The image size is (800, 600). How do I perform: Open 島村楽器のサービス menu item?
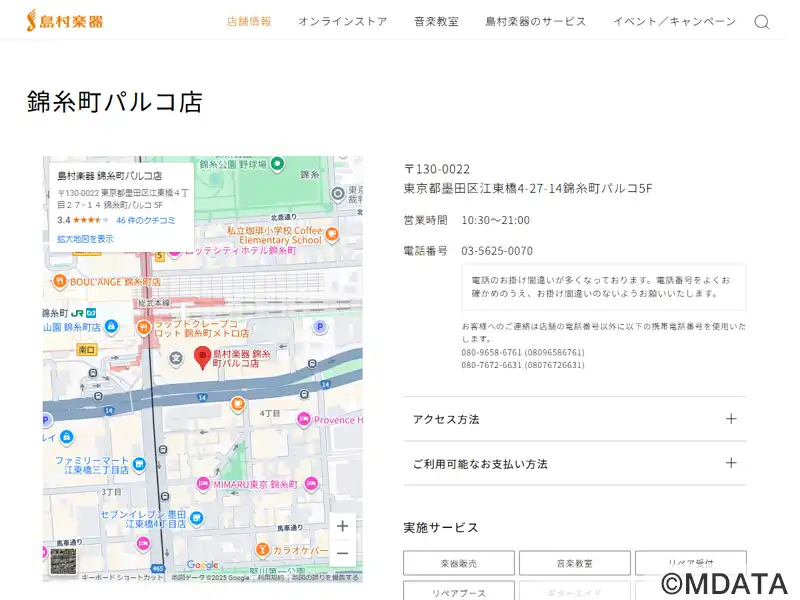point(536,21)
